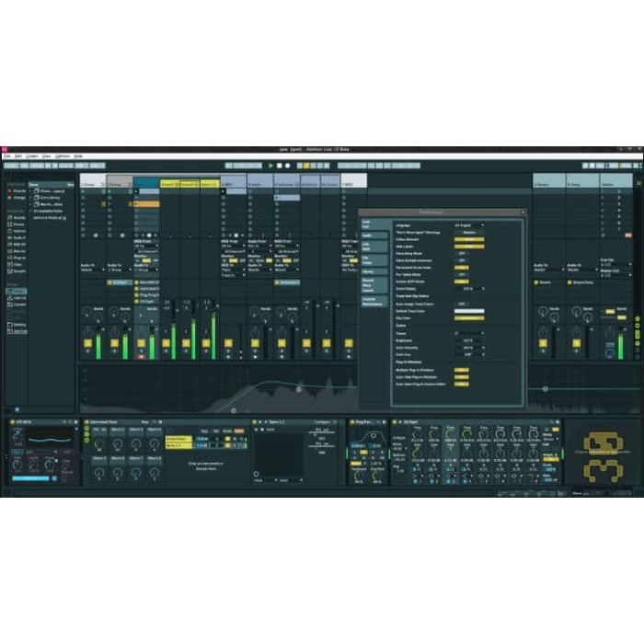
Task: Switch to Record Warp Launch preferences tab
Action: [x=374, y=285]
